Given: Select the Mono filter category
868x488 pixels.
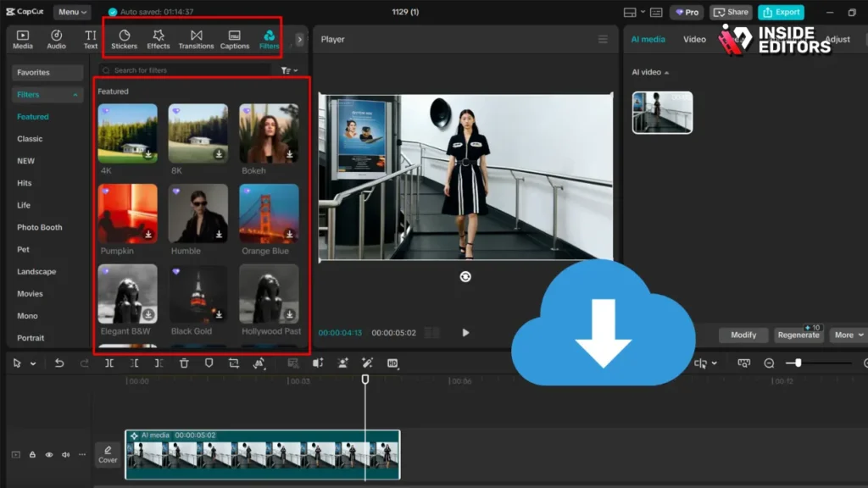Looking at the screenshot, I should pos(27,316).
